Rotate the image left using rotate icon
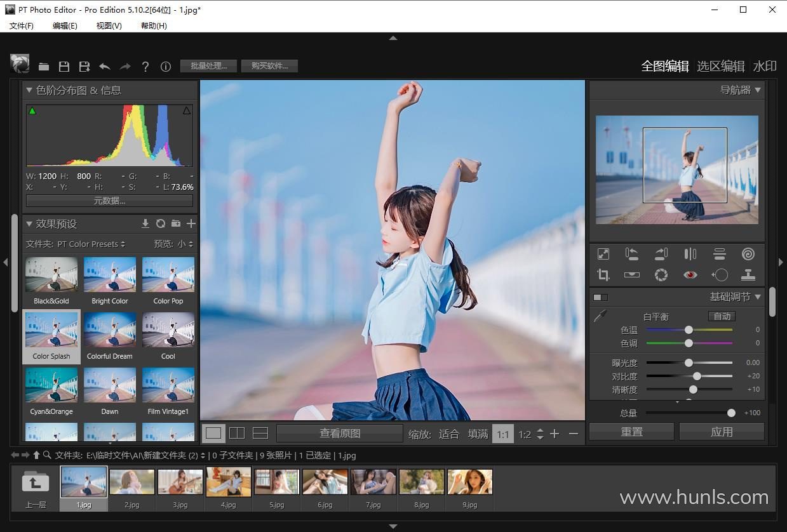787x532 pixels. 631,254
